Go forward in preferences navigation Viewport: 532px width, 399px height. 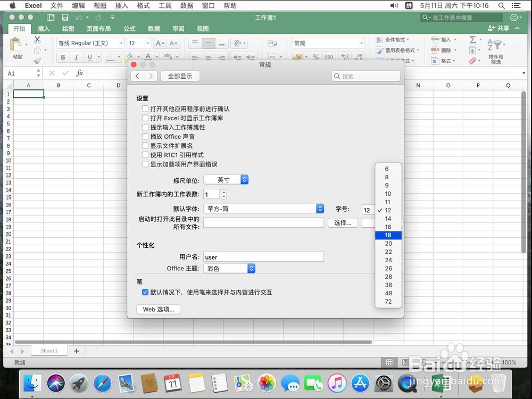pyautogui.click(x=151, y=76)
